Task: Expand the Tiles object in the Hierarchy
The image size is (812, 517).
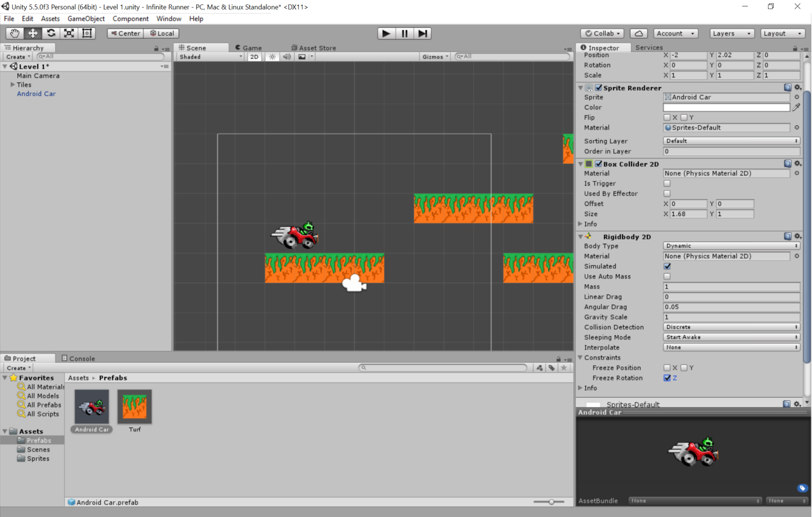Action: point(12,84)
